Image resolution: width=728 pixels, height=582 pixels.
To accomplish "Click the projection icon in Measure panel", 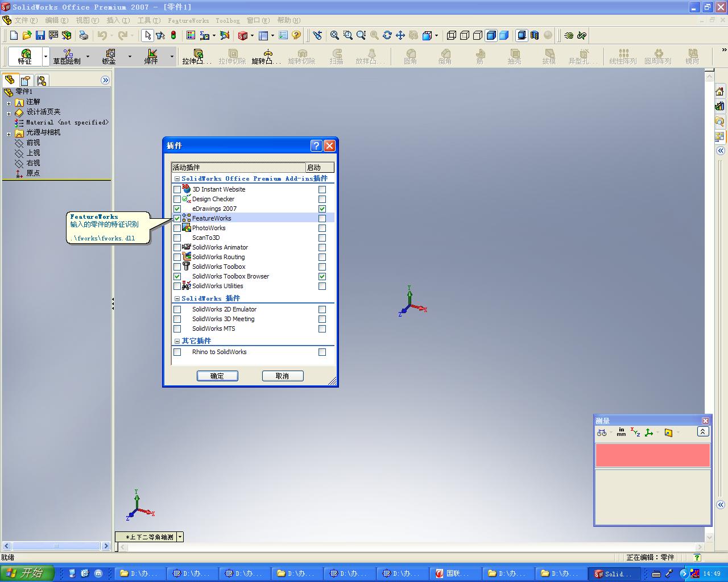I will pyautogui.click(x=669, y=433).
